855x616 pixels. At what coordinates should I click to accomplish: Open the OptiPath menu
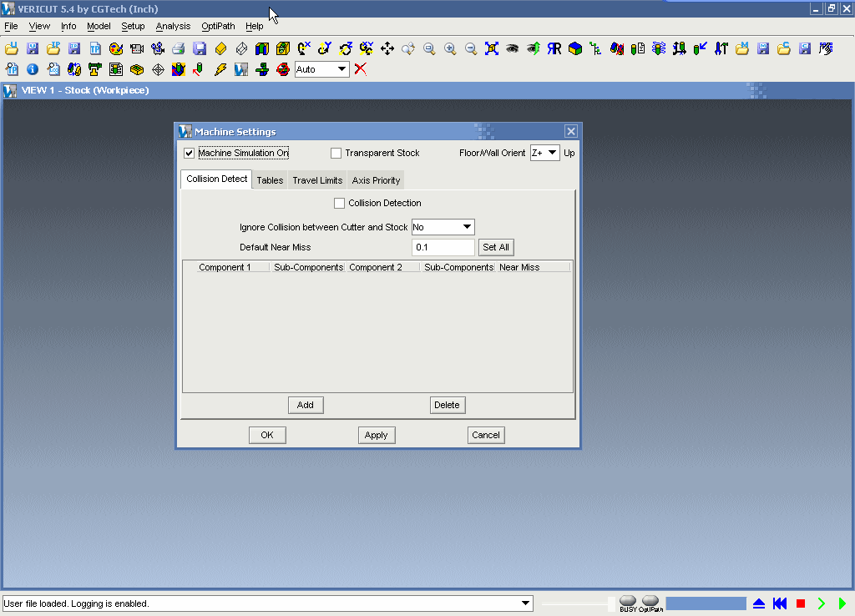coord(218,26)
